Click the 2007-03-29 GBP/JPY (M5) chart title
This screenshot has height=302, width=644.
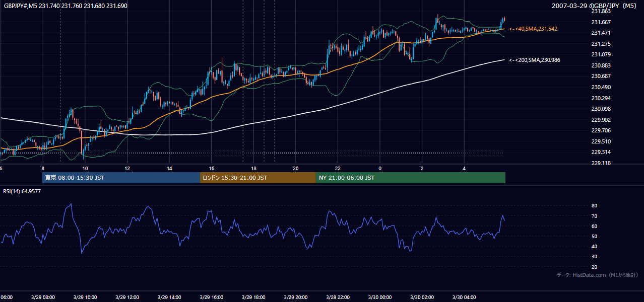coord(595,6)
